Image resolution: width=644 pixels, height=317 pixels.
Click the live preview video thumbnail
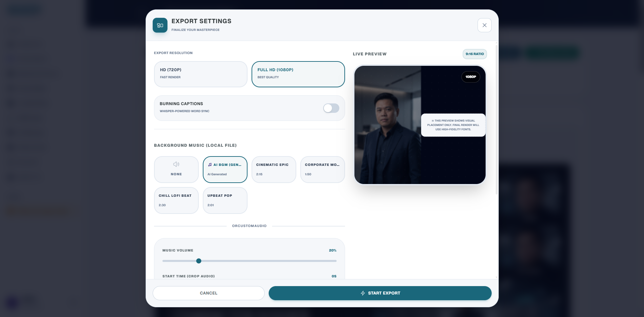coord(420,125)
